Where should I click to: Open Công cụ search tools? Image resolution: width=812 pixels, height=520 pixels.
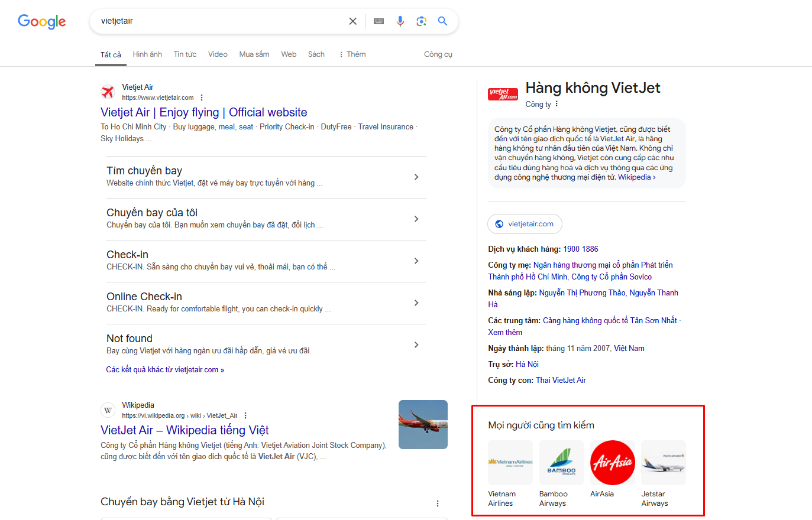438,54
